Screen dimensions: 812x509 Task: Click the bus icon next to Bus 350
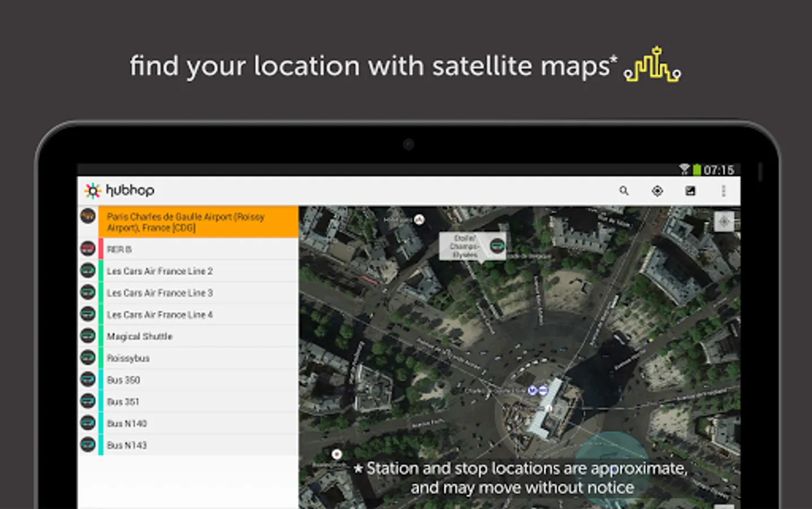point(88,379)
